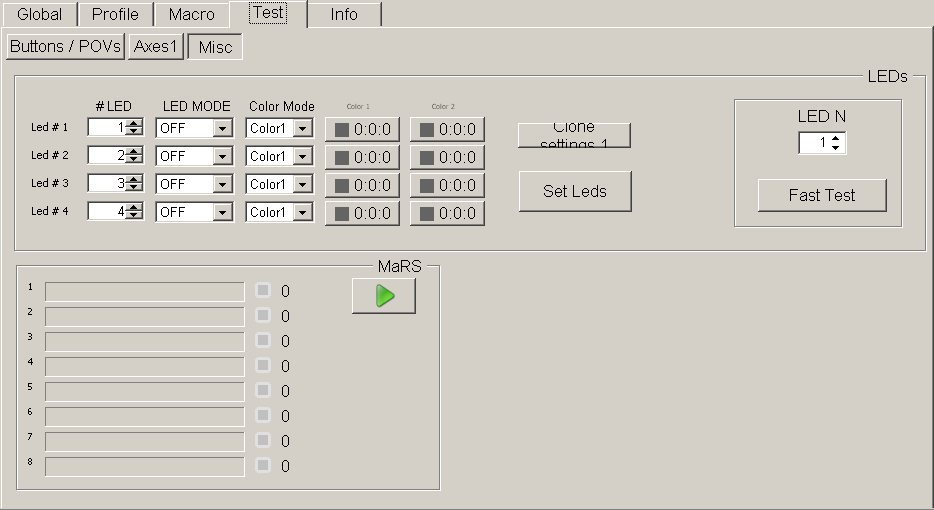The height and width of the screenshot is (510, 934).
Task: Open Color Mode dropdown for Led # 2
Action: [303, 157]
